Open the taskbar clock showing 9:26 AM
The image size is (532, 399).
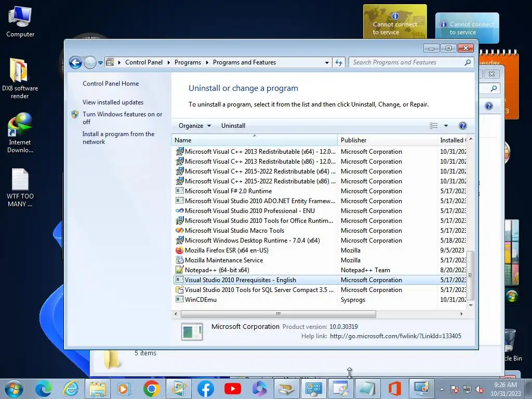tap(506, 389)
